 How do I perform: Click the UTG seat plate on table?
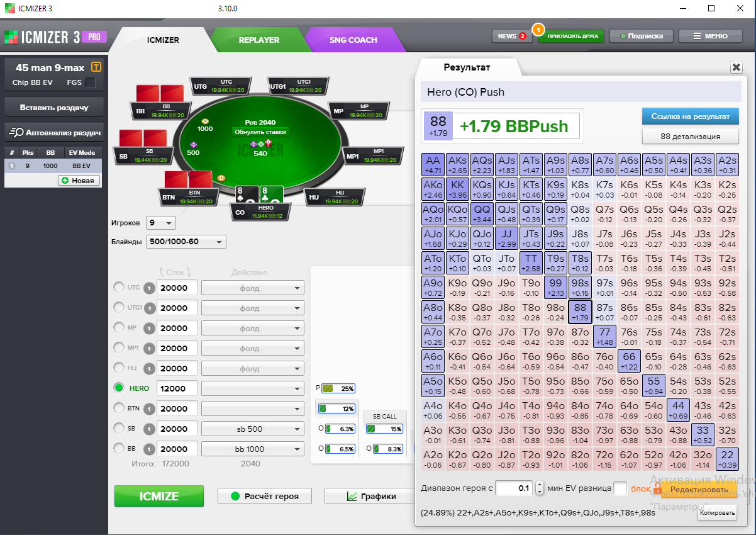tap(221, 86)
